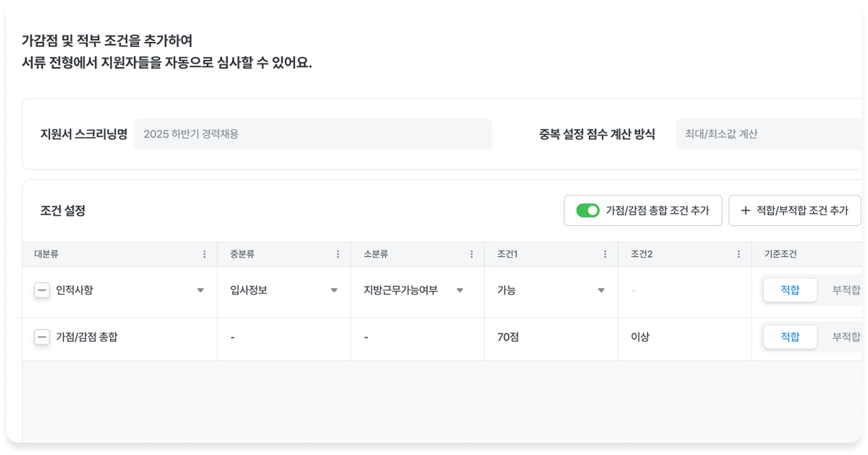Remove the 인적사항 condition row with minus icon
Image resolution: width=868 pixels, height=455 pixels.
[x=42, y=290]
